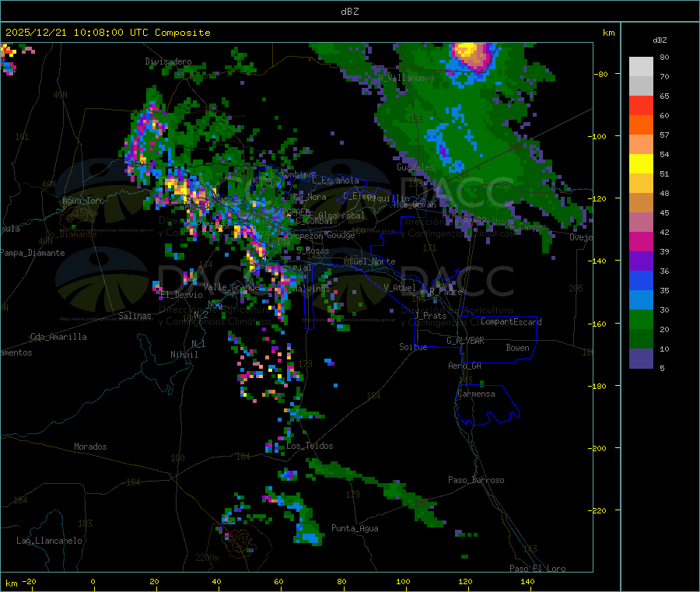The width and height of the screenshot is (700, 592).
Task: Click the intense yellow storm cell at the map's top edge
Action: [x=468, y=51]
